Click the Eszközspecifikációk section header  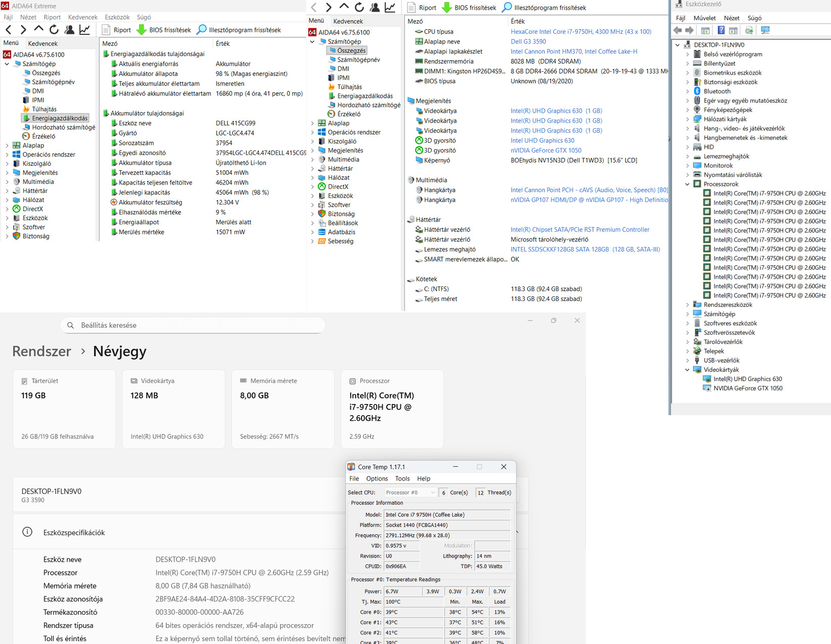click(270, 532)
